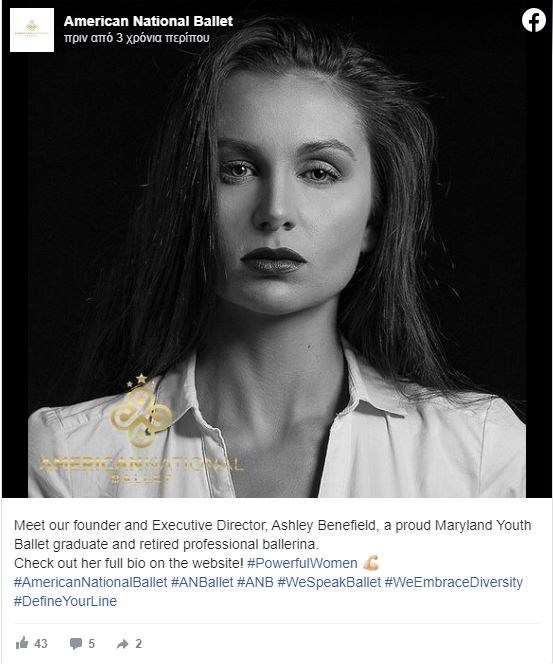Click the share arrow icon
Image resolution: width=553 pixels, height=664 pixels.
click(122, 644)
